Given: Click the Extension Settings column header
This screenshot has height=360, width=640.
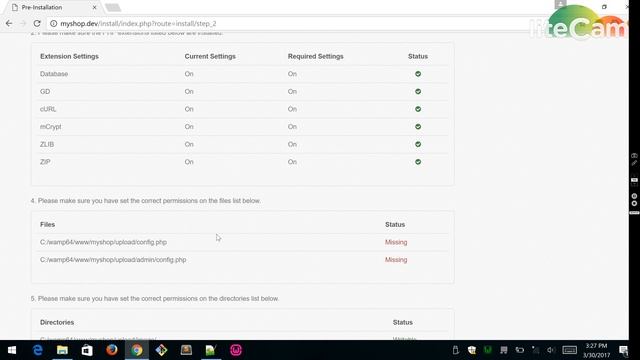Looking at the screenshot, I should (69, 56).
